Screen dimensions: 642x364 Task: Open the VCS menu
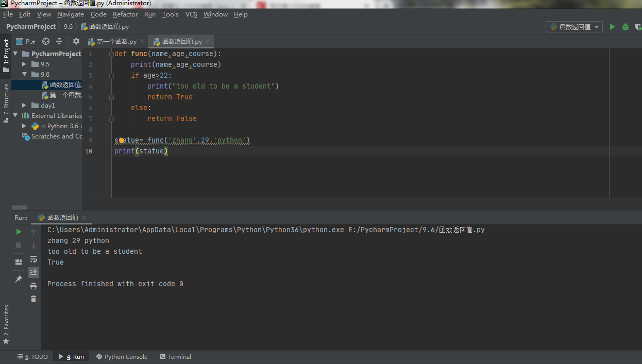coord(191,14)
